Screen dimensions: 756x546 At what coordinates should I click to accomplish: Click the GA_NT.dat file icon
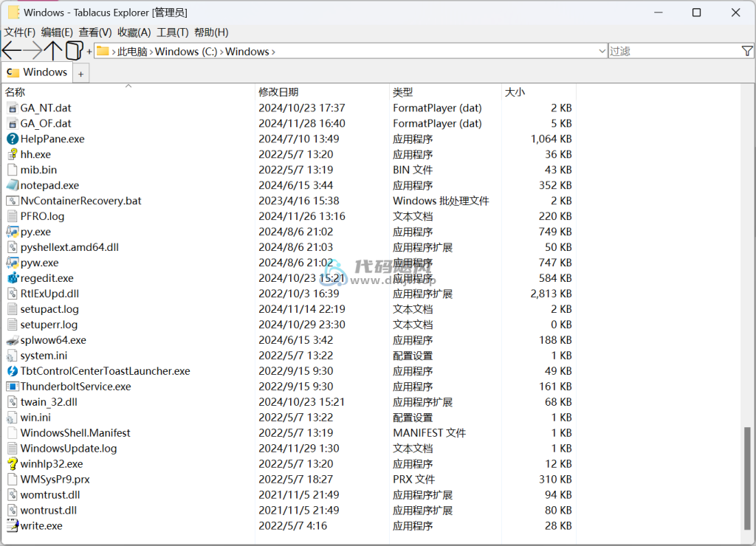coord(13,108)
